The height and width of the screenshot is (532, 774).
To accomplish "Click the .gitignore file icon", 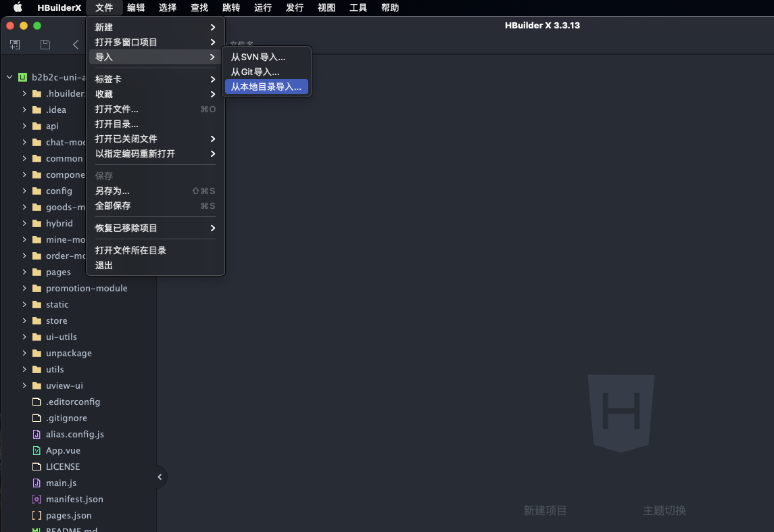I will [37, 418].
